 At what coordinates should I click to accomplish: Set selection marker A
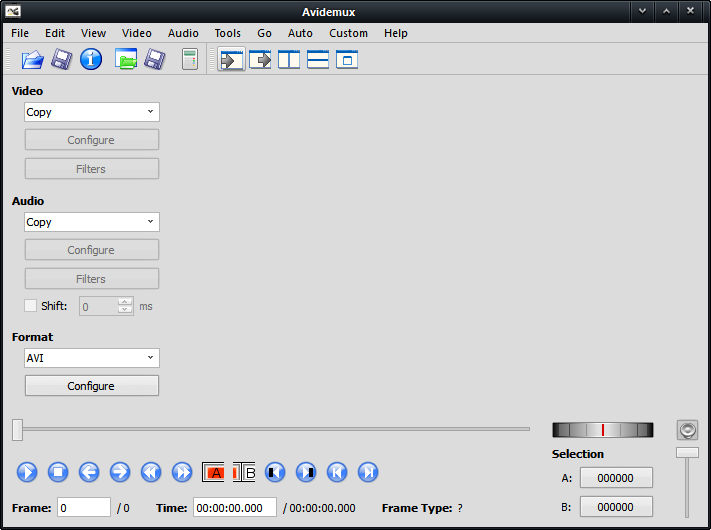pyautogui.click(x=213, y=472)
